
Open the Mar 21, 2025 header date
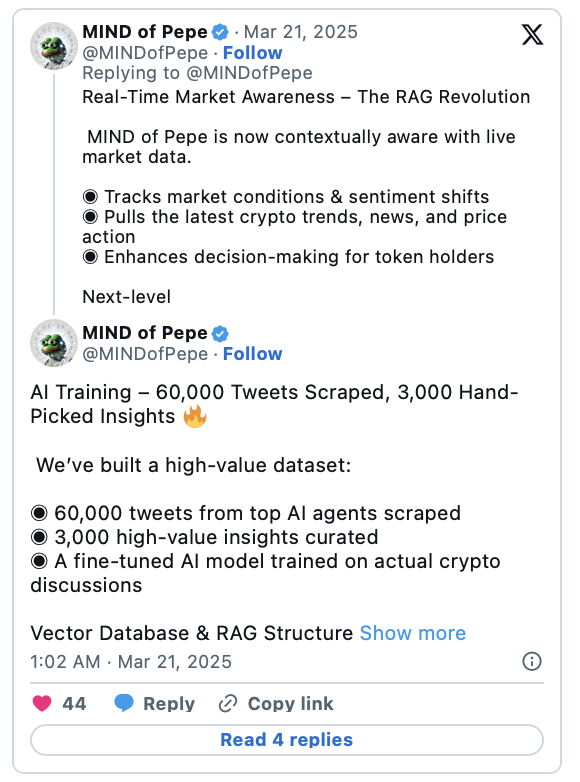click(x=301, y=32)
